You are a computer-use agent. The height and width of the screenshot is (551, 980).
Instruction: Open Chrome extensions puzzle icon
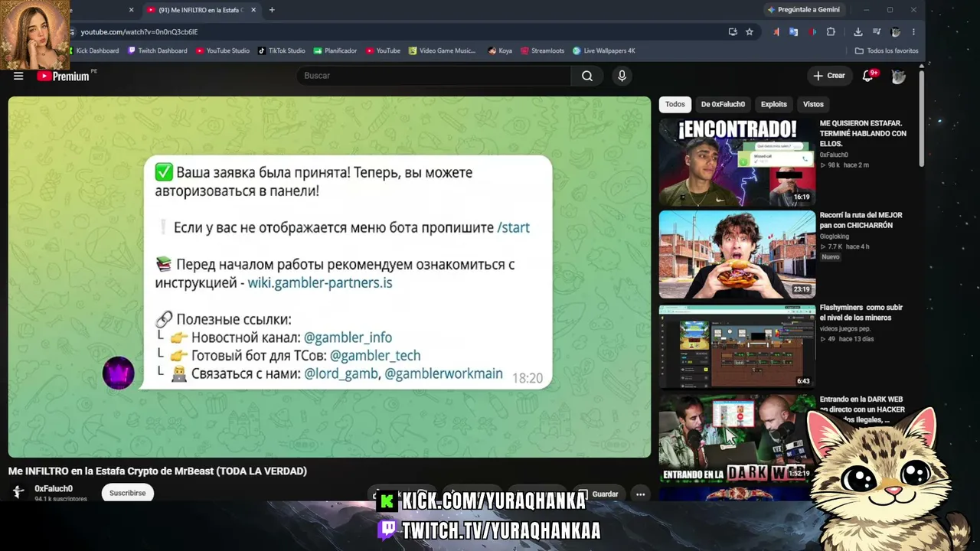point(831,32)
